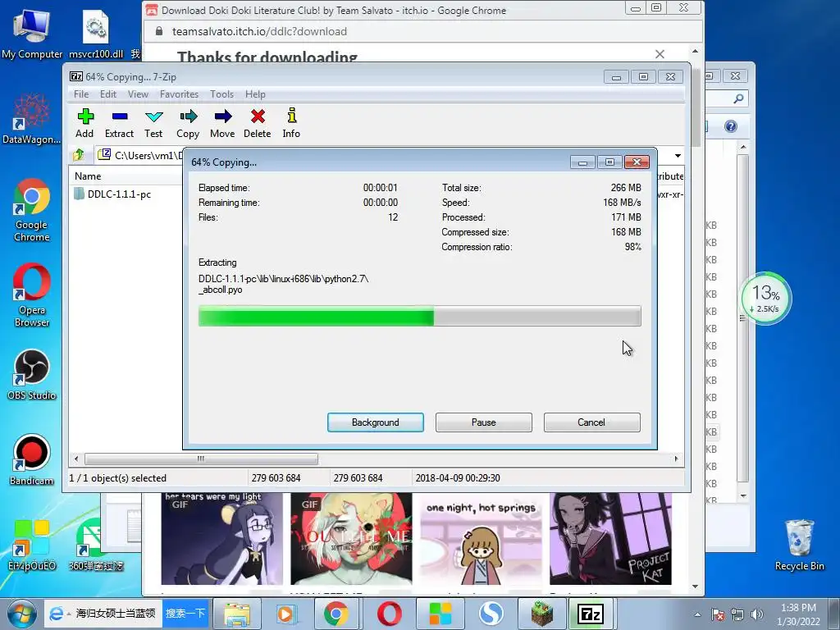Click the search magnifier in background Explorer window
The height and width of the screenshot is (630, 840).
coord(738,98)
